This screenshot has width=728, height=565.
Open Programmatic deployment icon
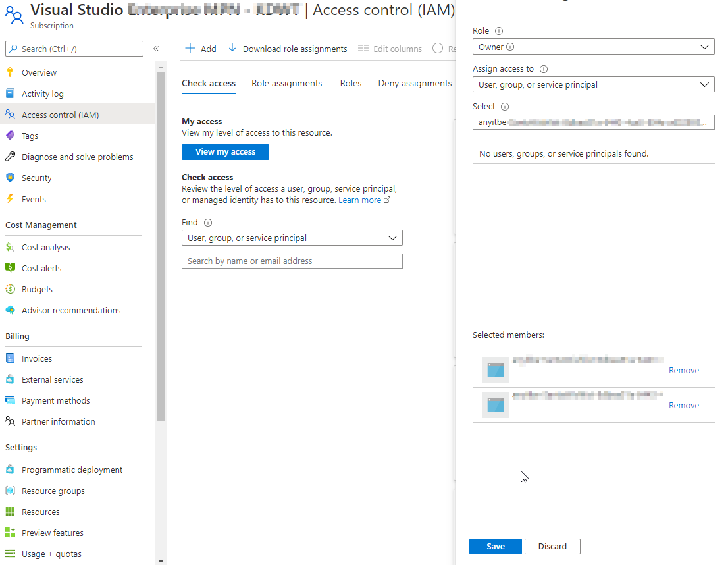coord(11,470)
